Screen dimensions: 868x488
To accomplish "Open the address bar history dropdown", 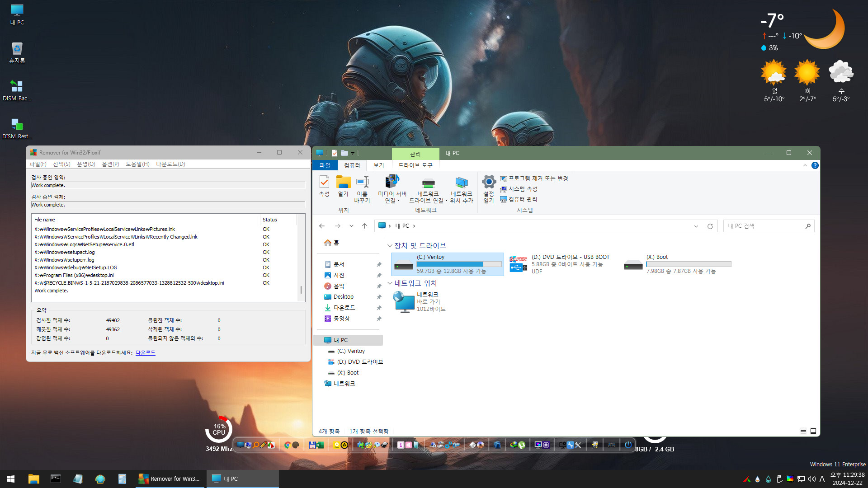I will click(696, 226).
